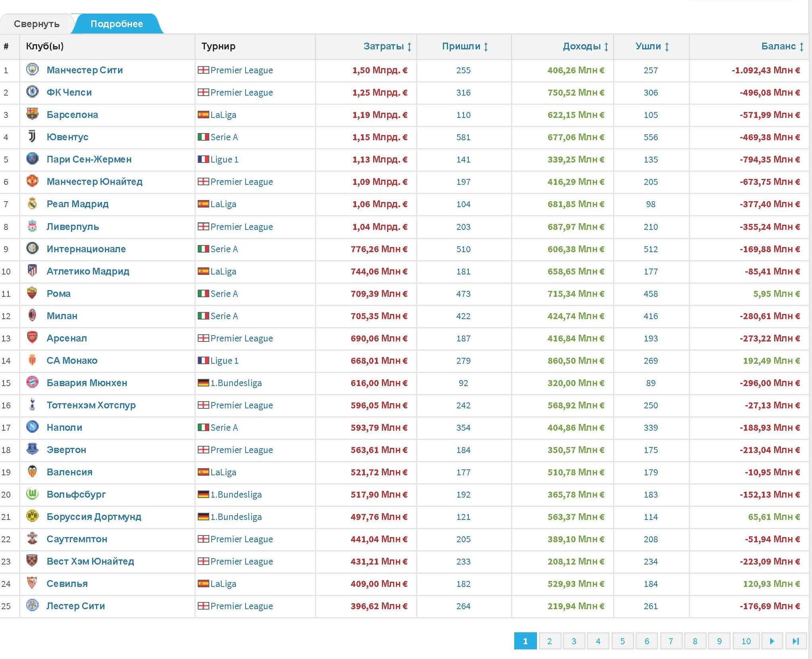Click the Manchester City club crest
The width and height of the screenshot is (812, 659).
pos(32,70)
